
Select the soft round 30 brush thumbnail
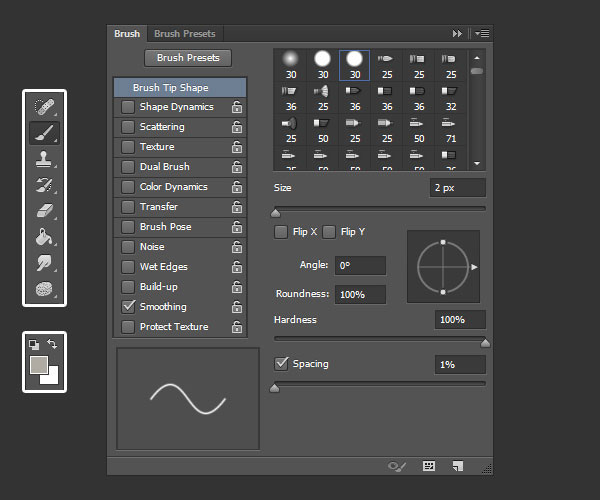coord(290,65)
